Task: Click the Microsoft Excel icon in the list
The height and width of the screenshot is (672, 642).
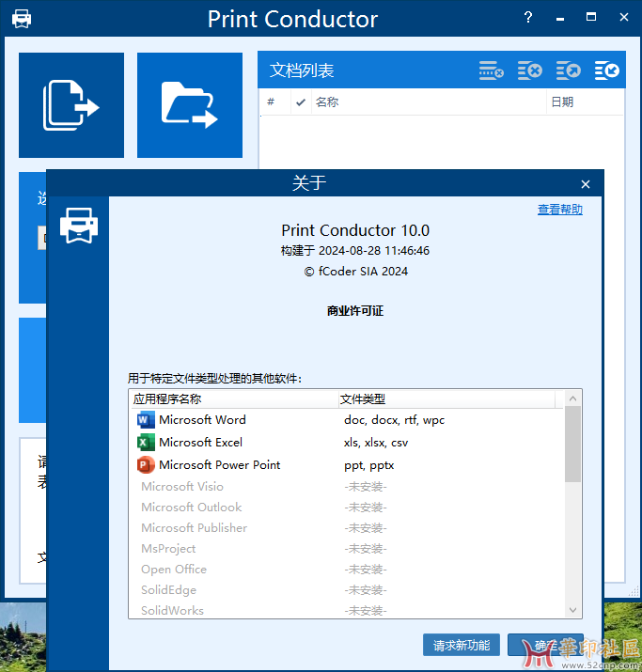Action: pyautogui.click(x=146, y=443)
